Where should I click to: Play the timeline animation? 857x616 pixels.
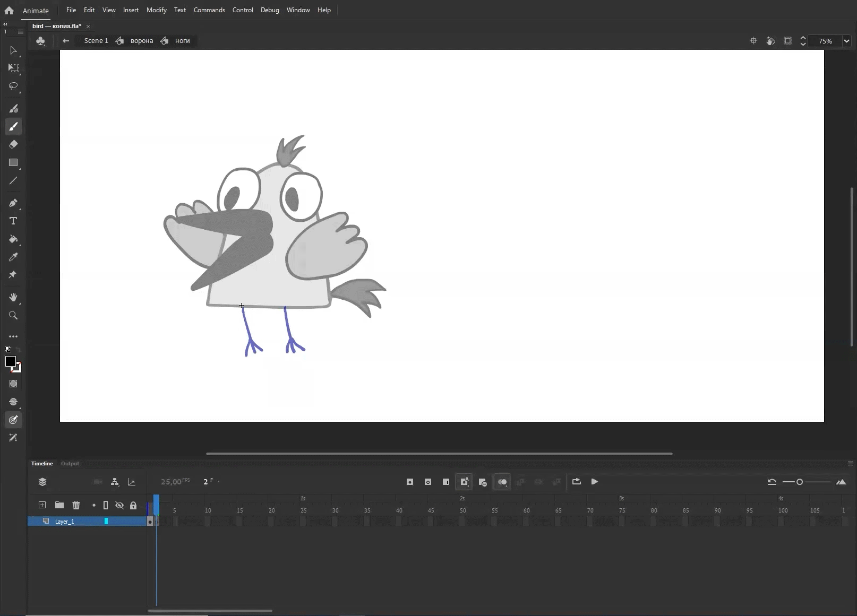click(x=595, y=482)
